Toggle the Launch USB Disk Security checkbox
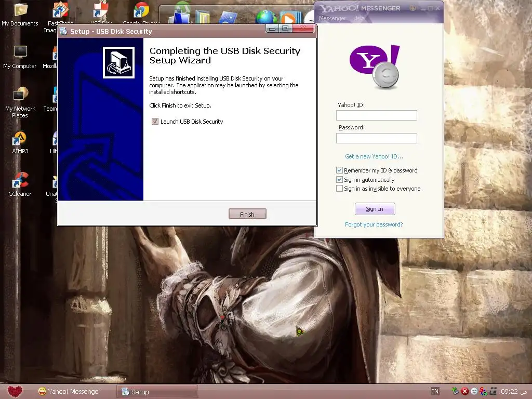Image resolution: width=532 pixels, height=399 pixels. [155, 122]
